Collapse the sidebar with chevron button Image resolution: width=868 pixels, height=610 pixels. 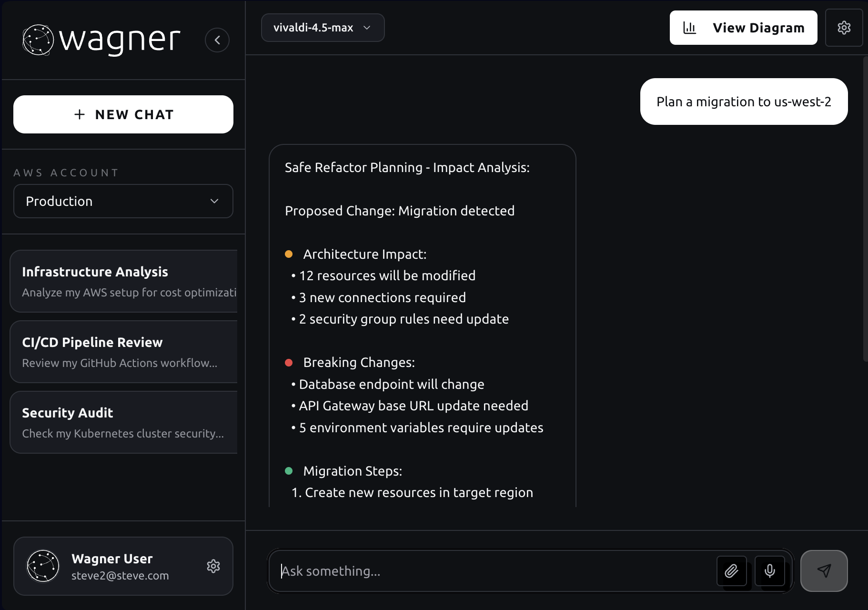tap(217, 40)
